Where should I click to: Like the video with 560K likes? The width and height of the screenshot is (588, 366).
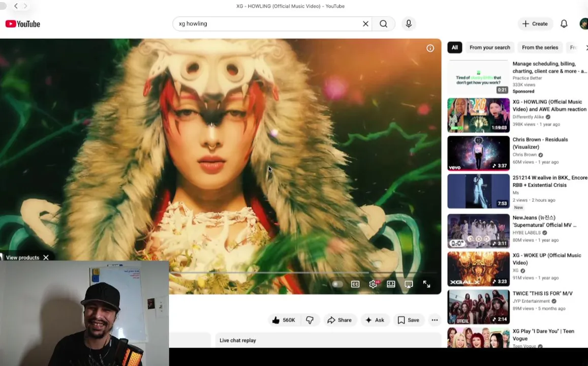[284, 320]
